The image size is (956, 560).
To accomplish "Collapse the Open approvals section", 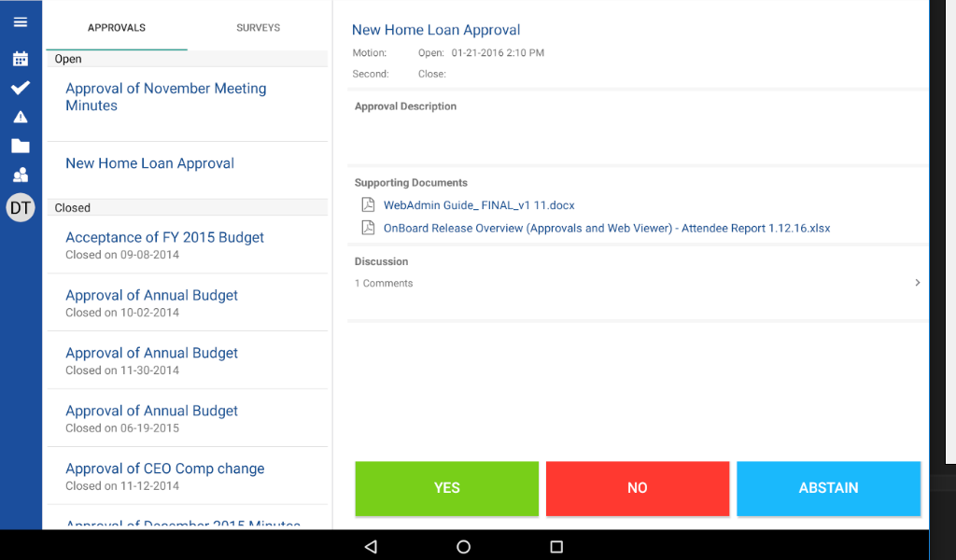I will (x=187, y=59).
